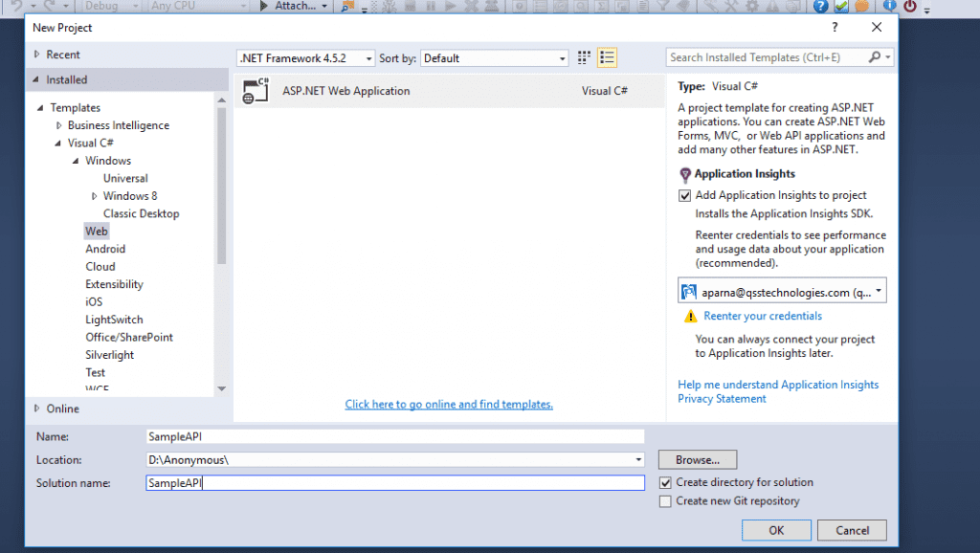Screen dimensions: 980x553
Task: Click the blue info icon in Visual Studio toolbar
Action: point(889,7)
